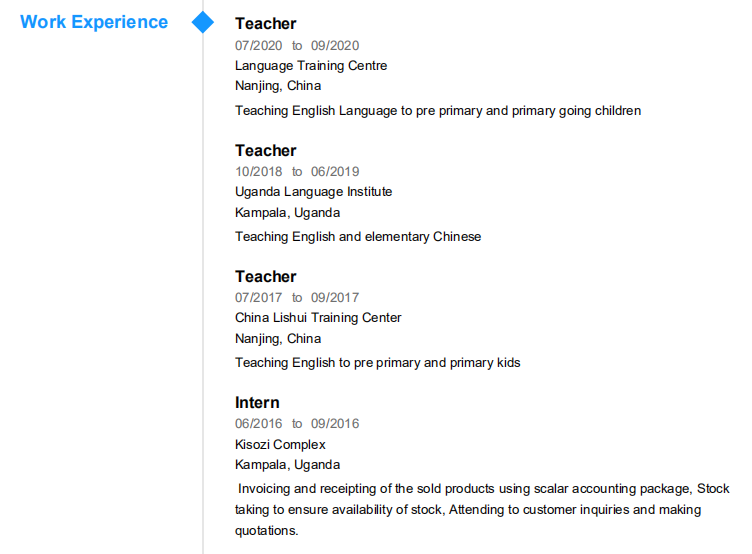Click the pre primary and primary kids description
The image size is (752, 554).
point(378,363)
